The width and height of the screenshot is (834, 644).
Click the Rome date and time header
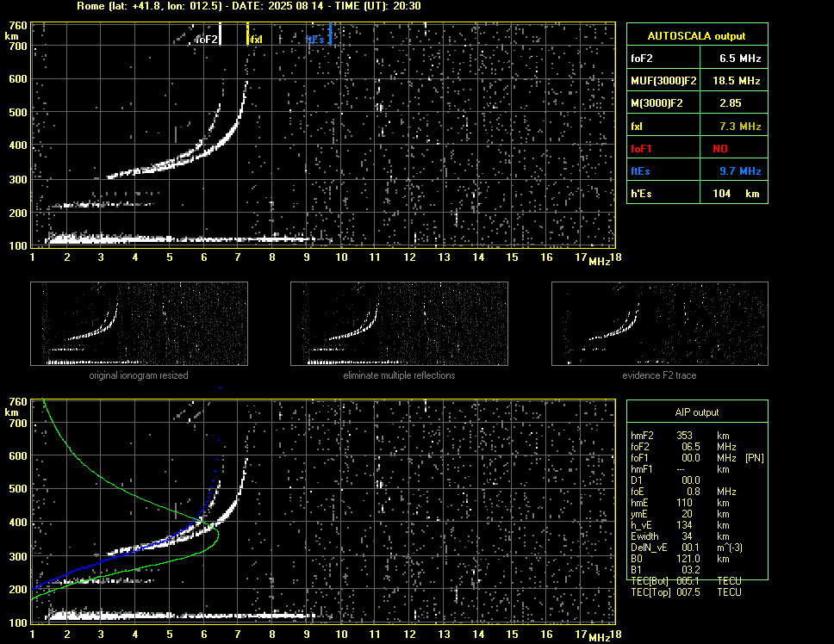pyautogui.click(x=248, y=6)
